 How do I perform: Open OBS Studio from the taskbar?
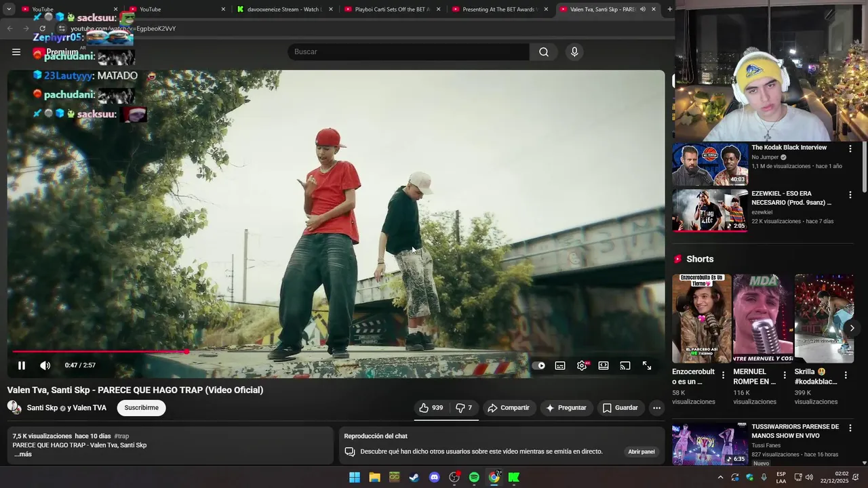click(x=454, y=477)
